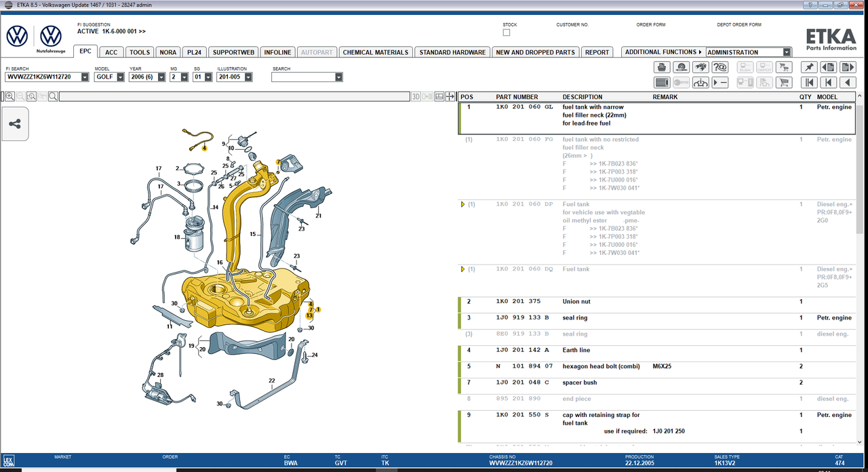Expand the 1K0 201 060 DP yellow triangle
868x472 pixels.
tap(462, 204)
